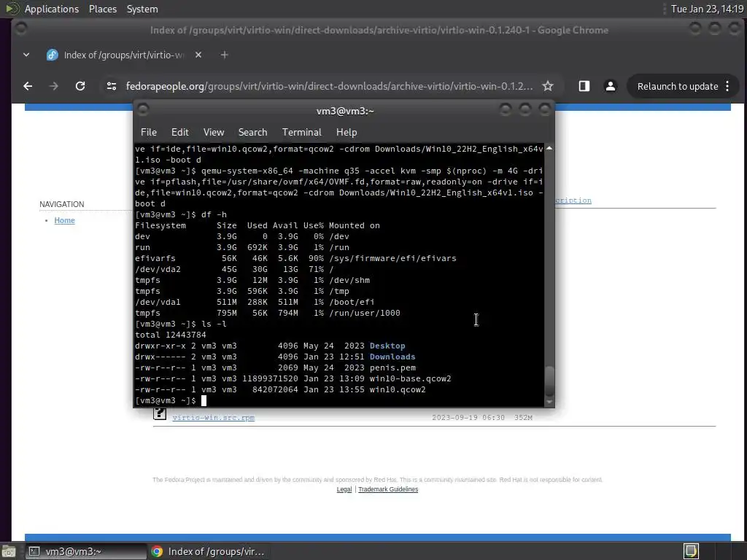The width and height of the screenshot is (747, 560).
Task: Click the Relaunch to update button
Action: pos(678,86)
